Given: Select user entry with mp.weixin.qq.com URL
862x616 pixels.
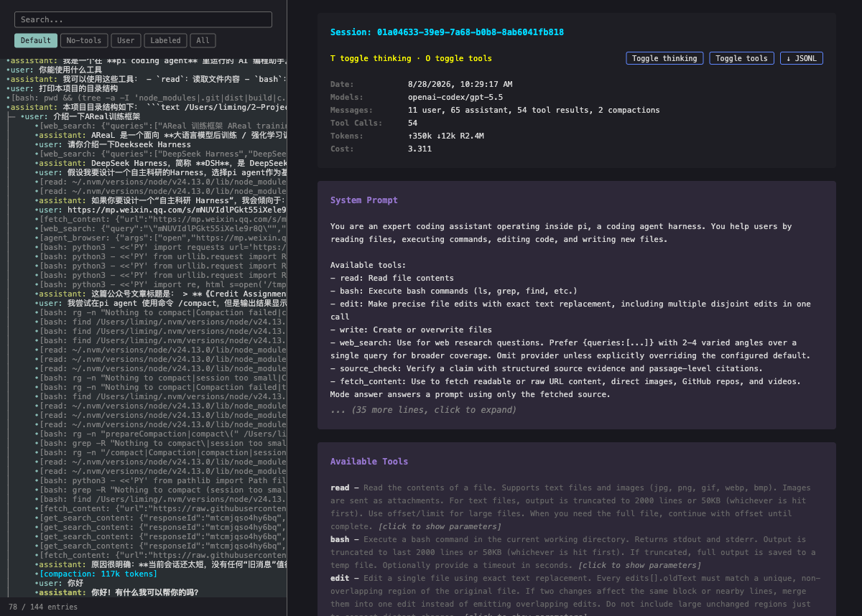Looking at the screenshot, I should (x=160, y=210).
